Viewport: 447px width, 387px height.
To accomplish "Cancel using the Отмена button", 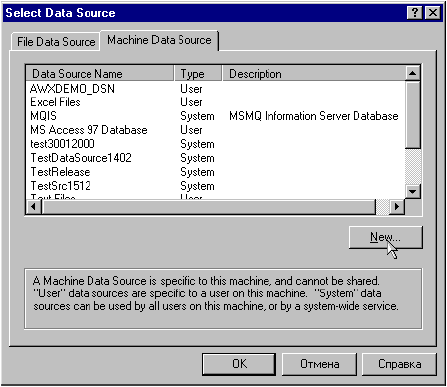I will tap(319, 364).
